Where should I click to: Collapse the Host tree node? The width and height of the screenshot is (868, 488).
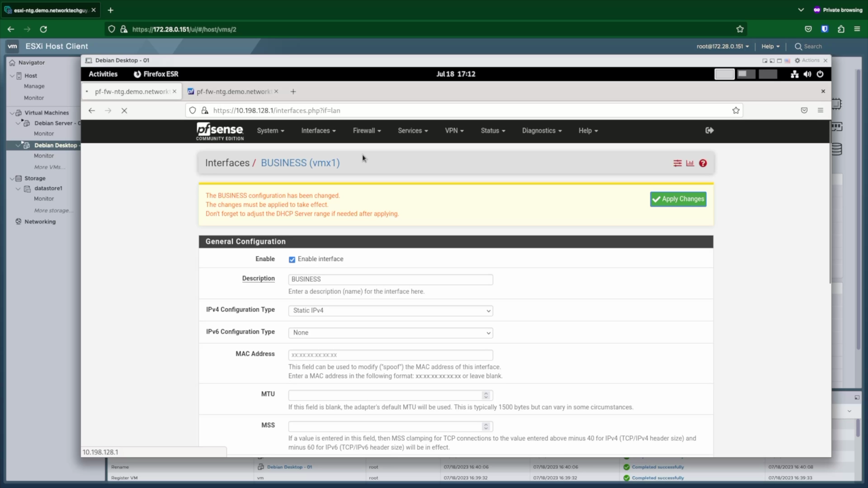pos(12,76)
